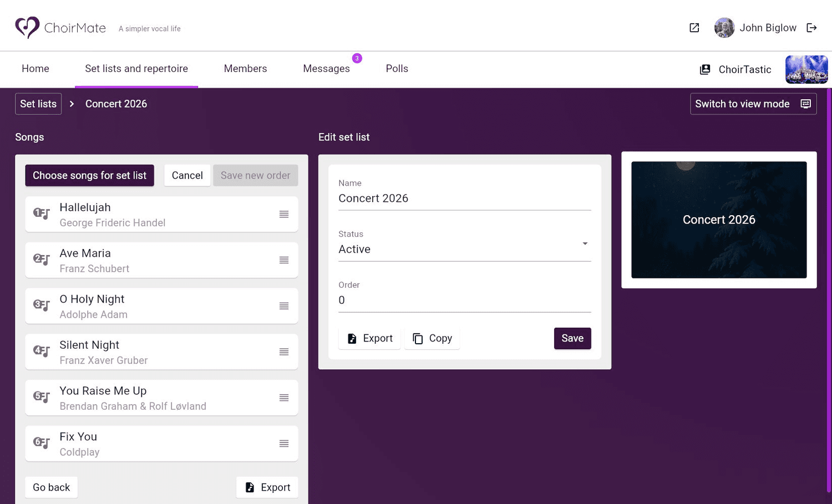This screenshot has width=832, height=504.
Task: Click the number 4 music note icon for Silent Night
Action: (x=42, y=351)
